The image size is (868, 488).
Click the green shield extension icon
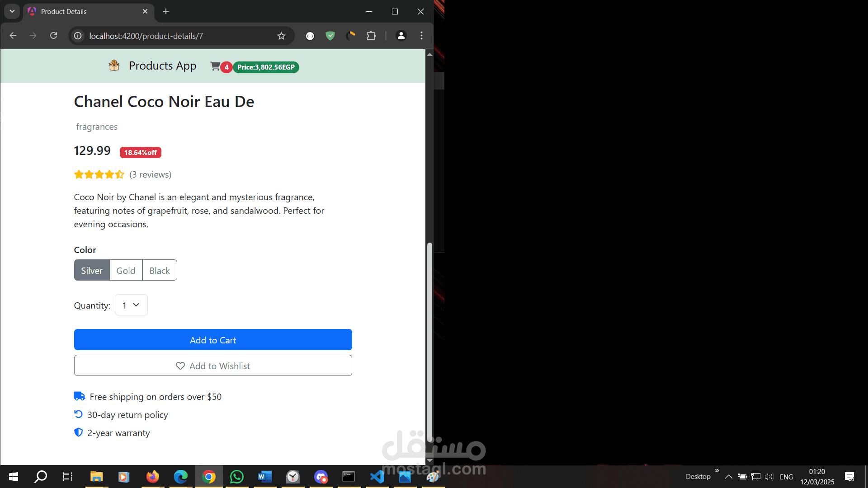click(x=330, y=36)
